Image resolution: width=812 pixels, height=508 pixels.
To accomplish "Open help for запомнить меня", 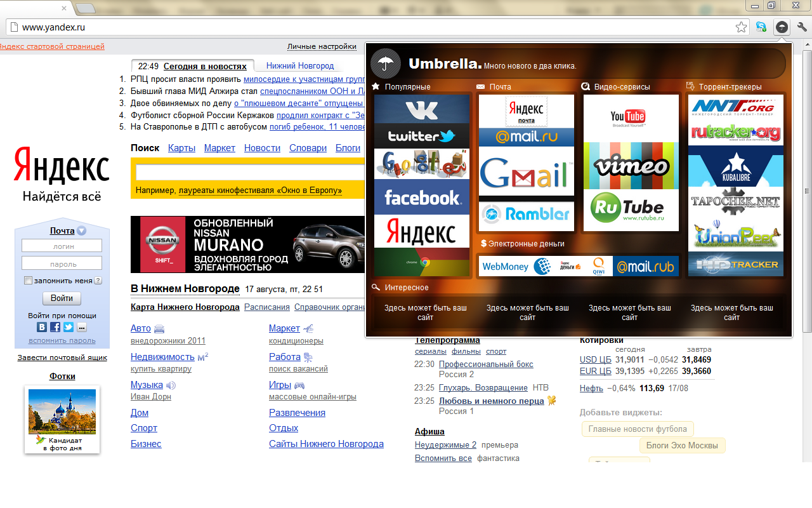I will click(x=98, y=281).
